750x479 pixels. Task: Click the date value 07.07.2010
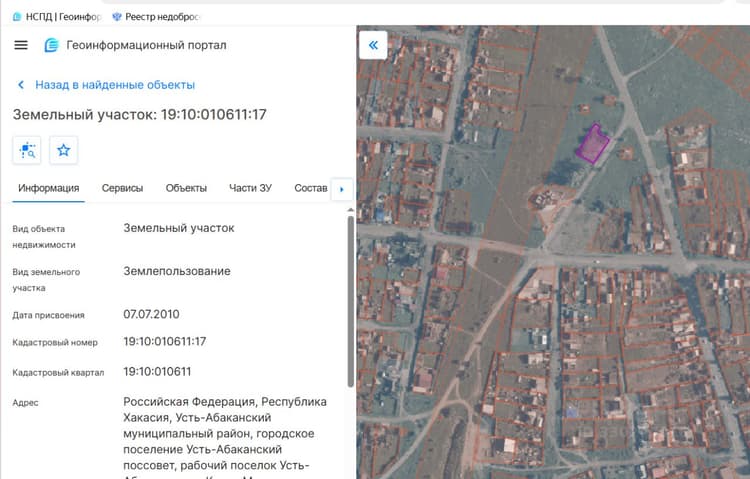(x=151, y=314)
